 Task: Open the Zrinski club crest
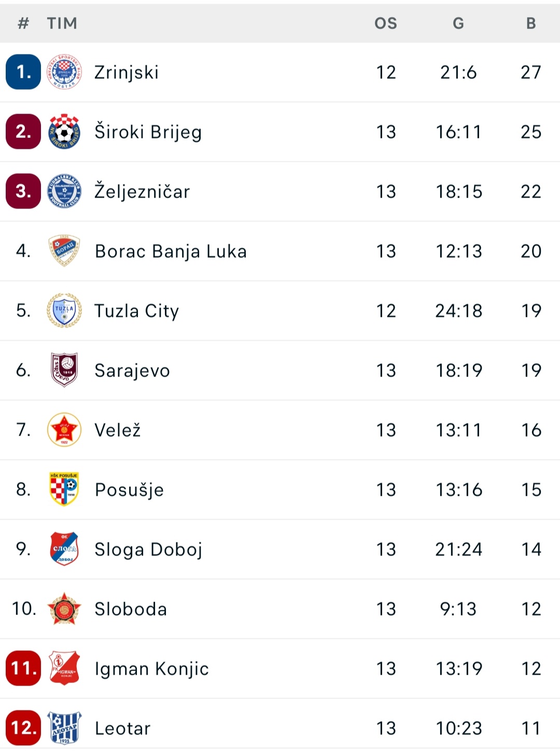(64, 72)
